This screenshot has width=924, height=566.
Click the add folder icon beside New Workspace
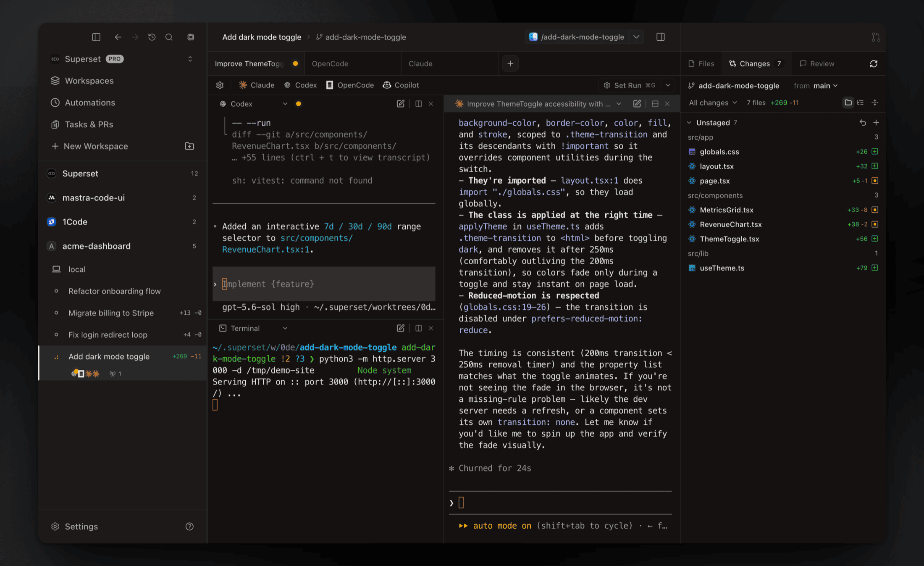tap(189, 146)
